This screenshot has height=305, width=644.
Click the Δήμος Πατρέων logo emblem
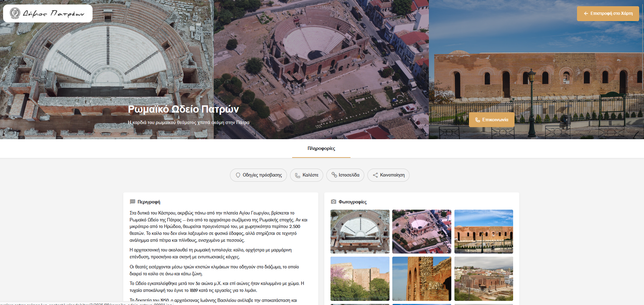15,13
